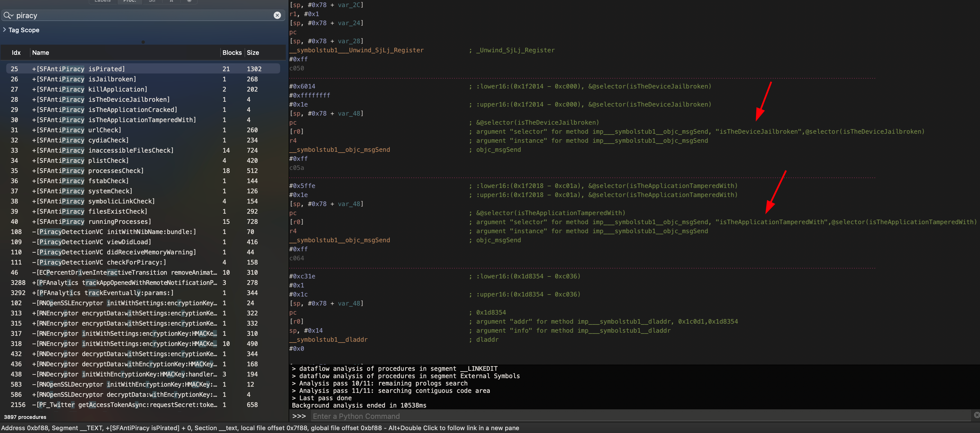Select +[SFAntiPiracy inaccessibleFilesCheck] row
The image size is (980, 433).
coord(143,150)
